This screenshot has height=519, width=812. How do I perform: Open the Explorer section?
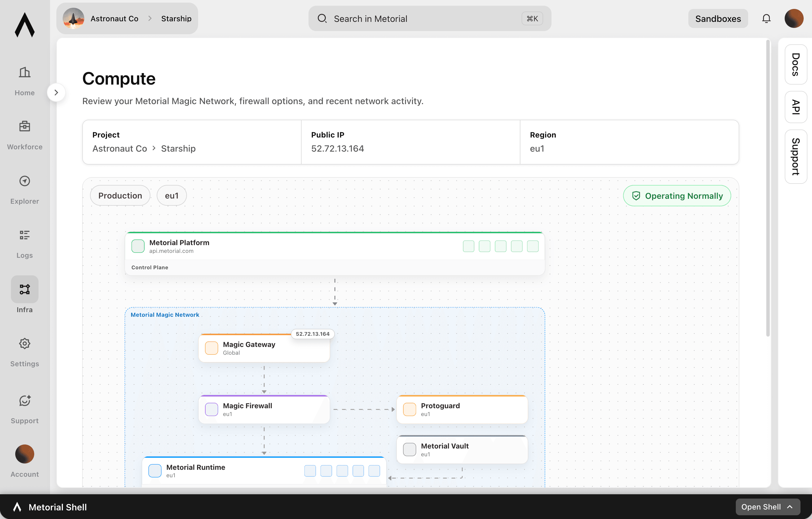pos(25,189)
